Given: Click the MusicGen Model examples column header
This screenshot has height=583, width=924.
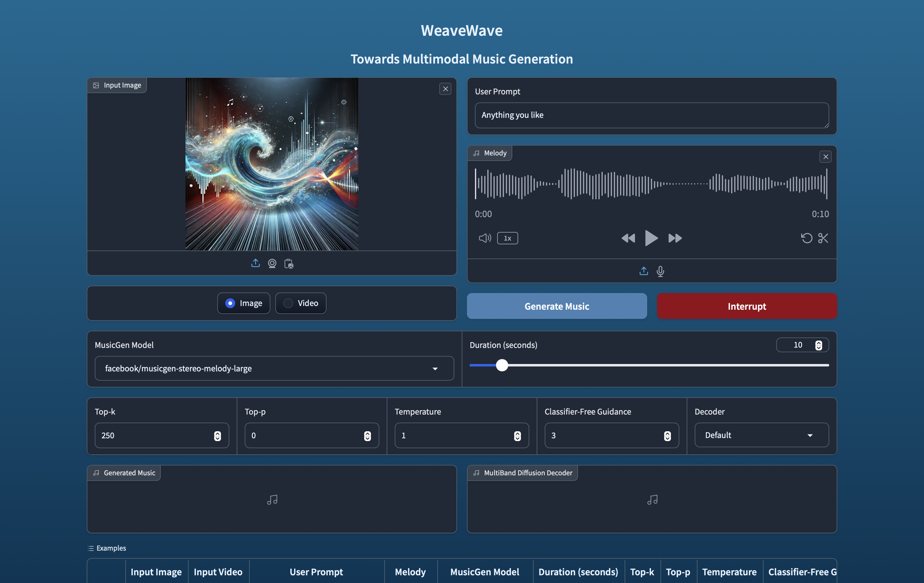Looking at the screenshot, I should pyautogui.click(x=485, y=572).
